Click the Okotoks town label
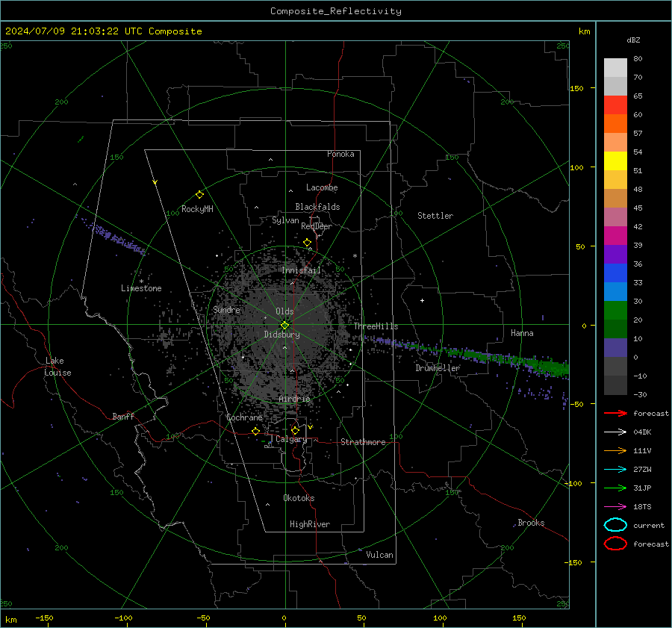672x628 pixels. [x=299, y=498]
